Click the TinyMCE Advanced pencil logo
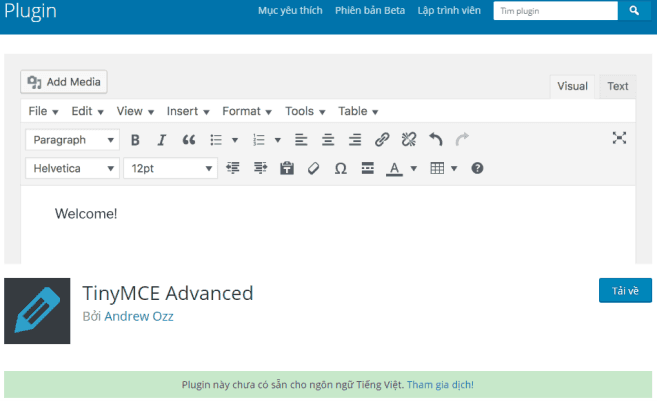The image size is (657, 401). tap(37, 311)
